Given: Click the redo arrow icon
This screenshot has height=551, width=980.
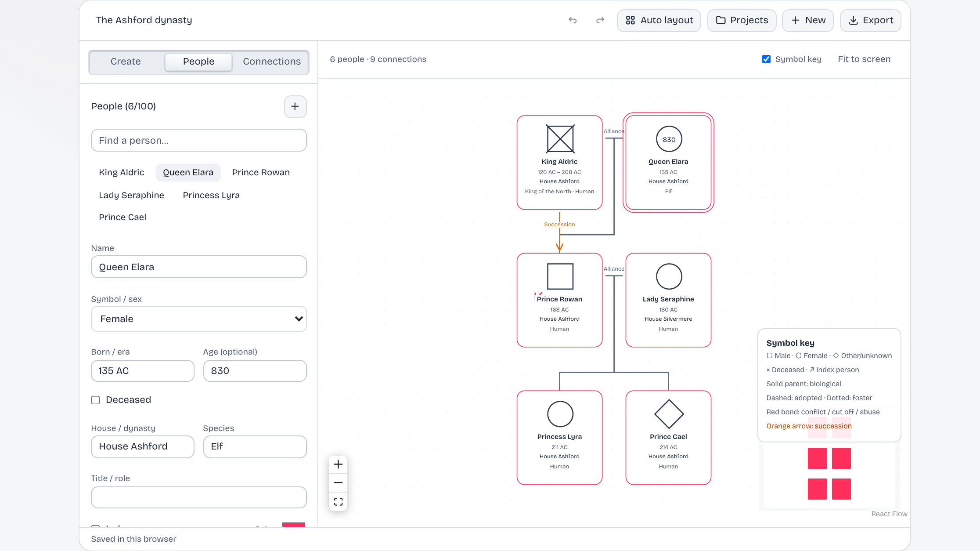Looking at the screenshot, I should (x=600, y=20).
